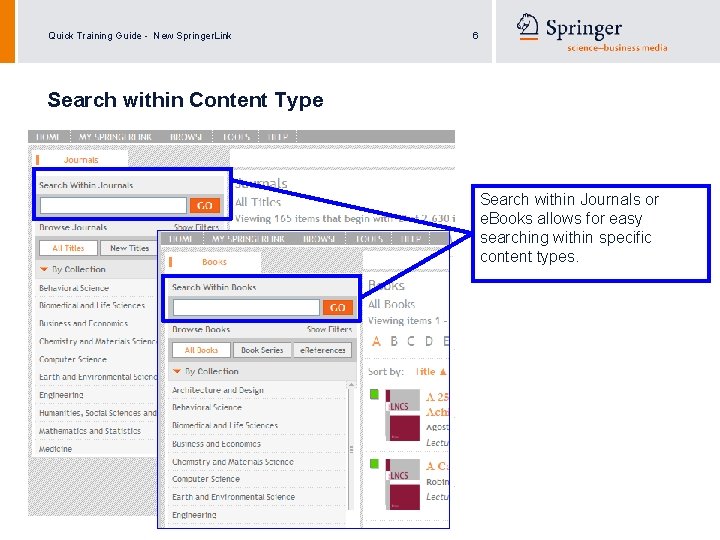
Task: Click the green access icon of the first book
Action: pos(375,394)
